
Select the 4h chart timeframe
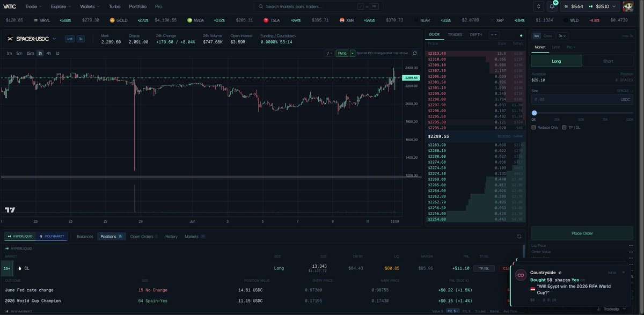tap(49, 53)
